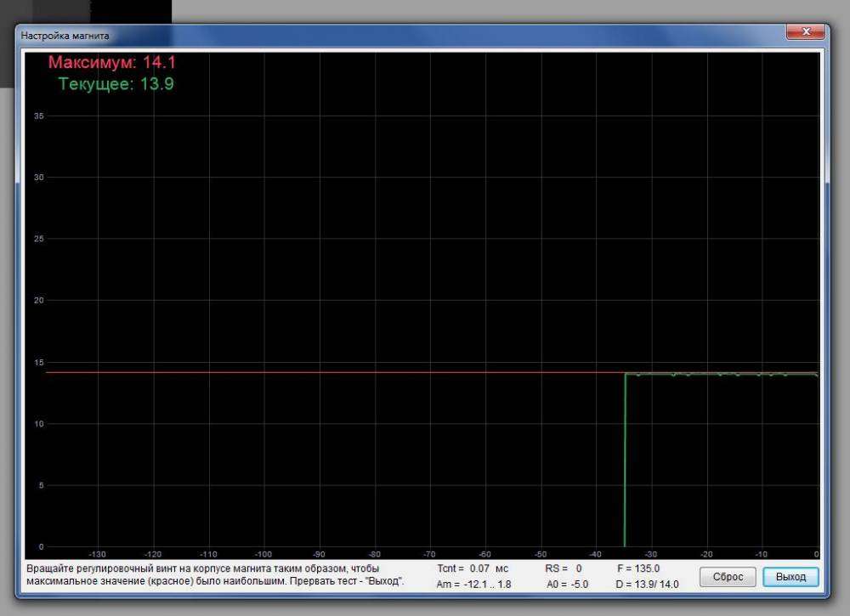Click the -130 label on horizontal axis

99,554
